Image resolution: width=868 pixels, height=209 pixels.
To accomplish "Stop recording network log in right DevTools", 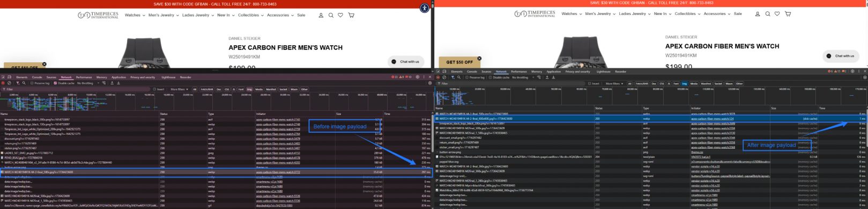I will 438,77.
